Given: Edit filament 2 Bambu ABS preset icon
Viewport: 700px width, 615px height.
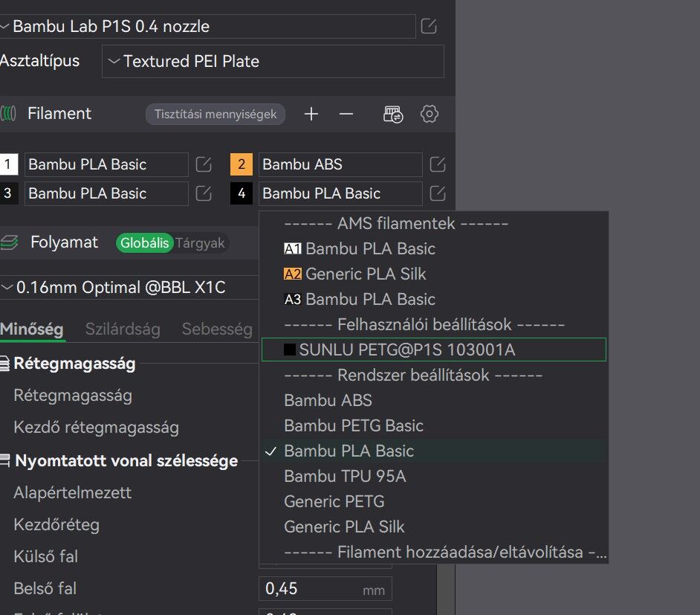Looking at the screenshot, I should [x=438, y=164].
